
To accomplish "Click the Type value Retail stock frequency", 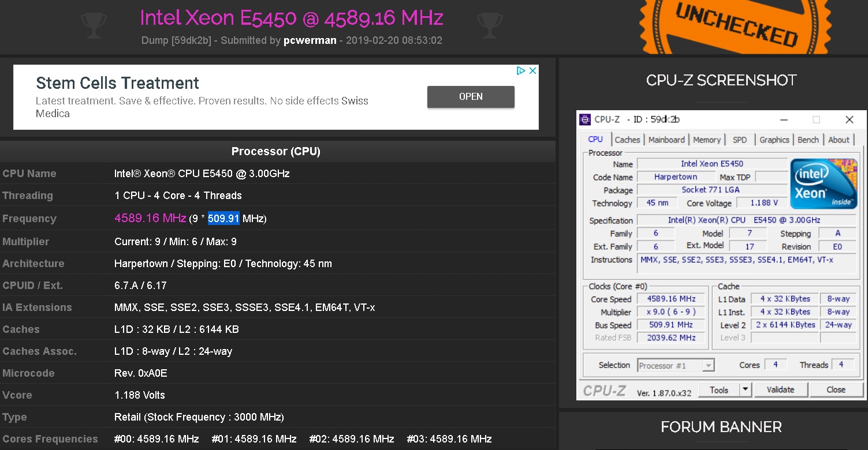I will 199,417.
